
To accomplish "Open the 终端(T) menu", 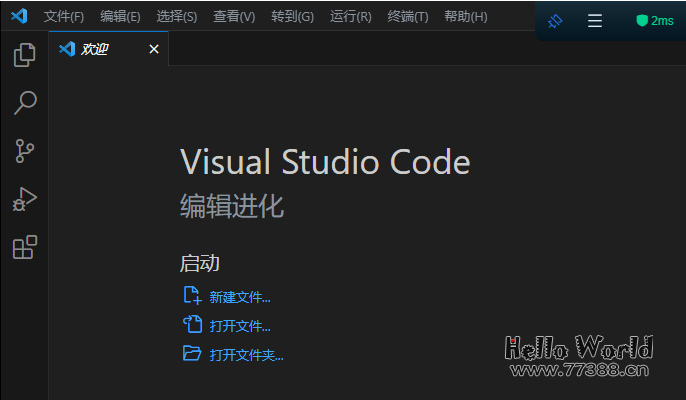I will point(408,17).
